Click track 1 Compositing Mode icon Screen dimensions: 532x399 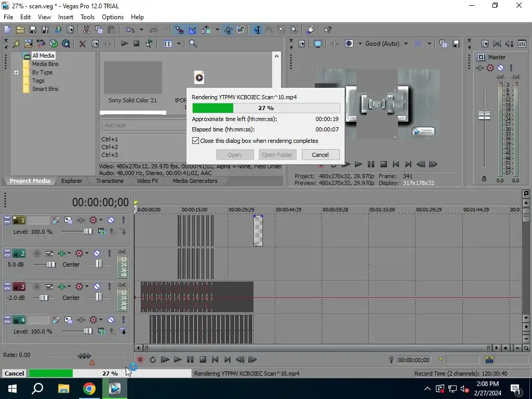pyautogui.click(x=101, y=231)
